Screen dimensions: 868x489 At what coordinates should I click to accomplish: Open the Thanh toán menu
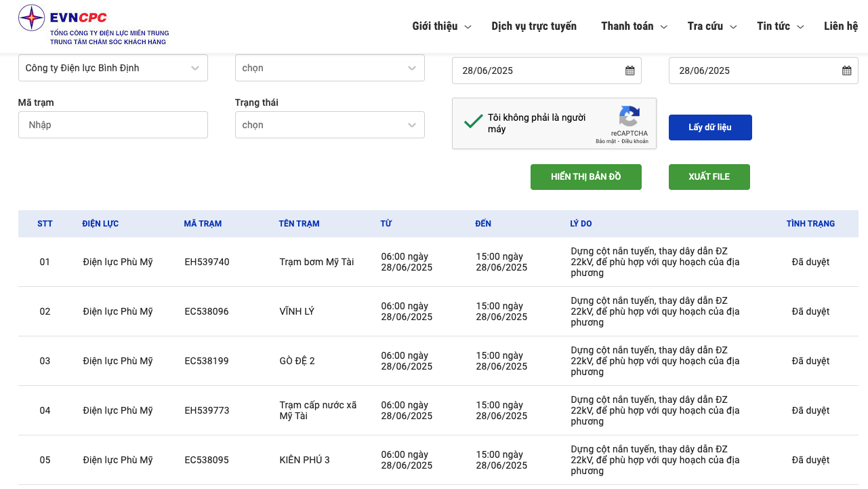pyautogui.click(x=627, y=26)
